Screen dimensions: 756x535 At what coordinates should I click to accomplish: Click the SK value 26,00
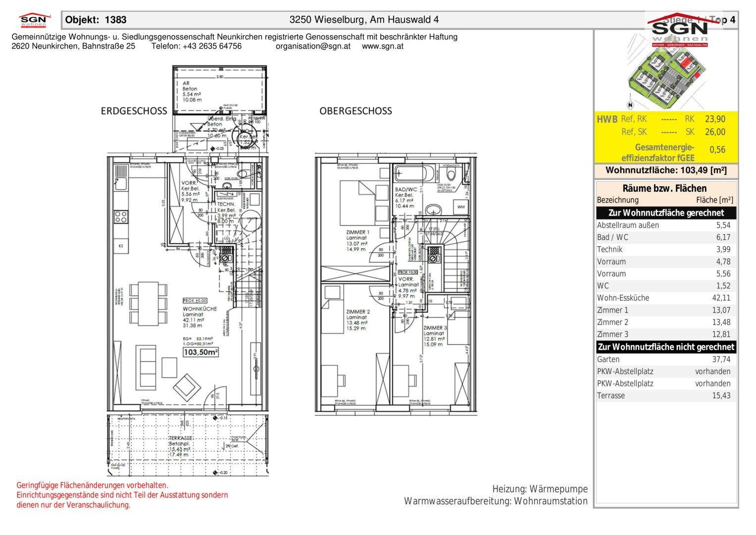715,132
